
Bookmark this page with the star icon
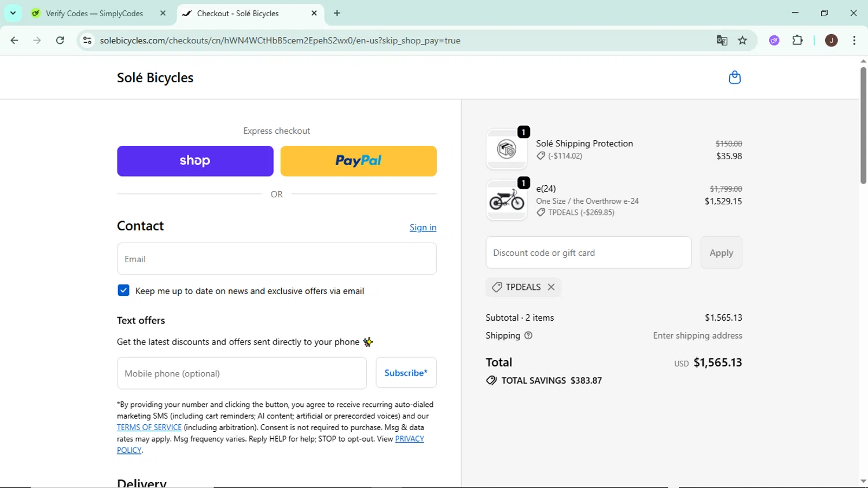tap(742, 41)
